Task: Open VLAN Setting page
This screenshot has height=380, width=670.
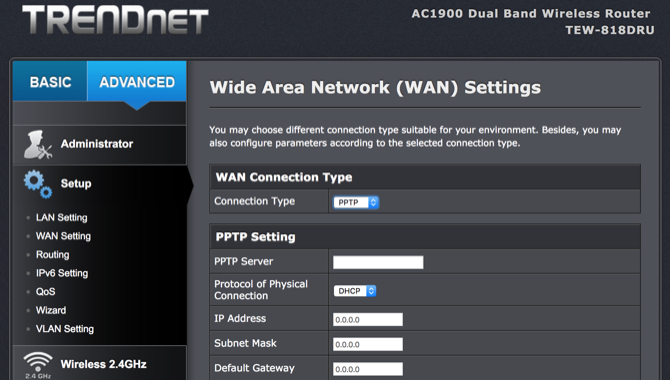Action: coord(65,329)
